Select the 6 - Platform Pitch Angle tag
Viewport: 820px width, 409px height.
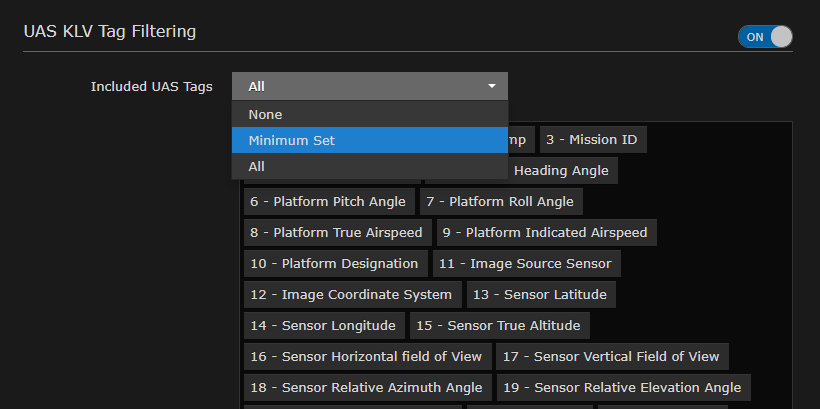pos(328,202)
